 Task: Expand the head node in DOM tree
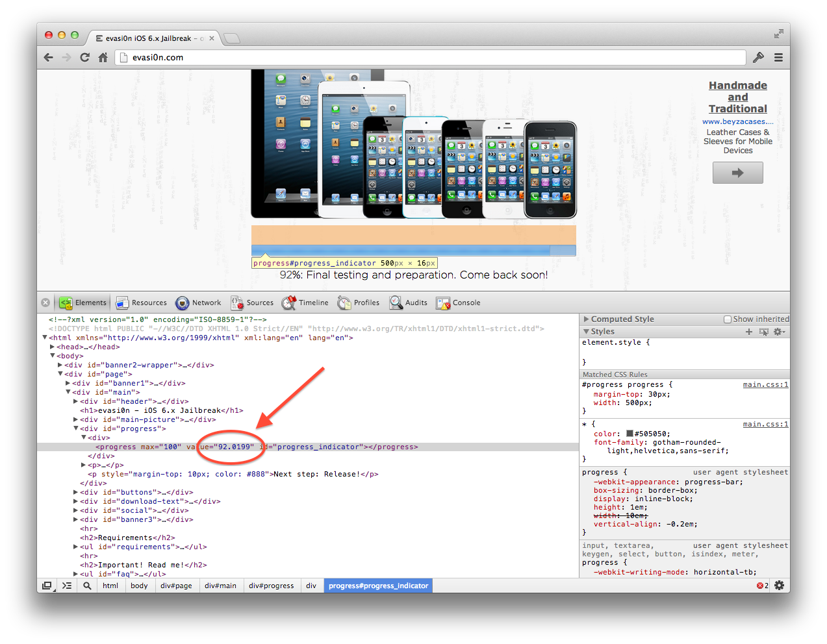click(53, 347)
